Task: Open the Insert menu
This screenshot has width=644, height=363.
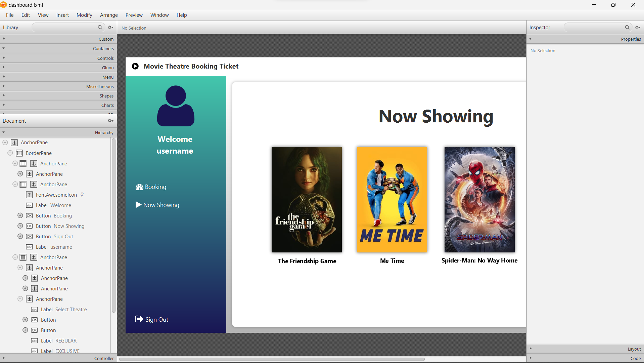Action: click(x=62, y=15)
